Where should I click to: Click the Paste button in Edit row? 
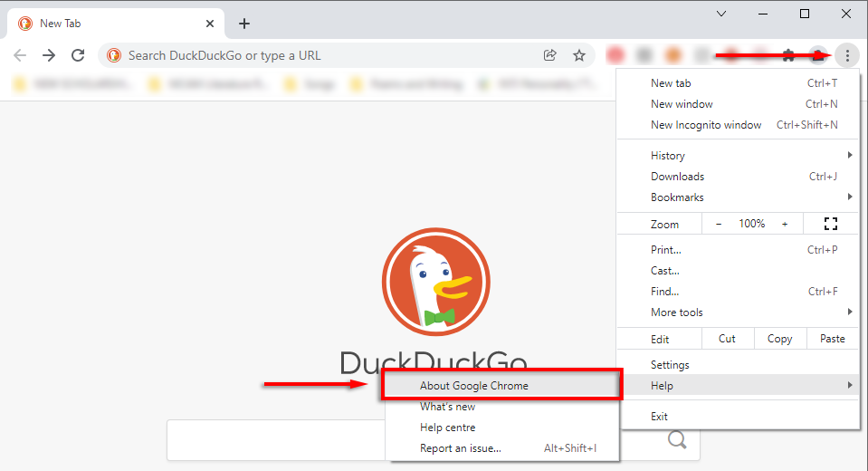point(832,339)
